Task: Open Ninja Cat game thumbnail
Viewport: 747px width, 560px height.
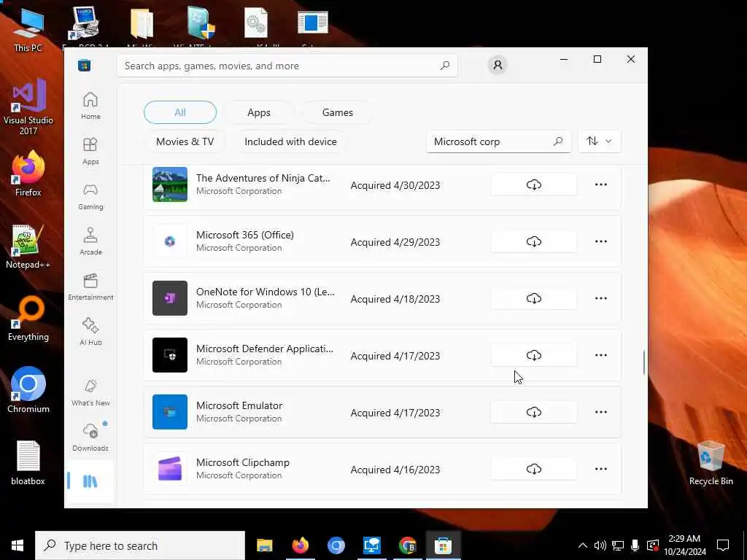Action: (170, 184)
